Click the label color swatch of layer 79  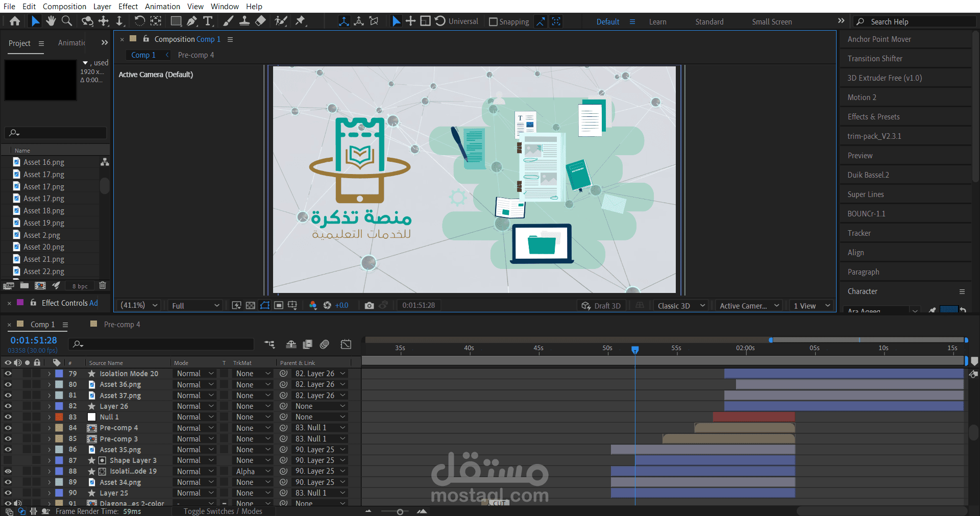click(59, 374)
